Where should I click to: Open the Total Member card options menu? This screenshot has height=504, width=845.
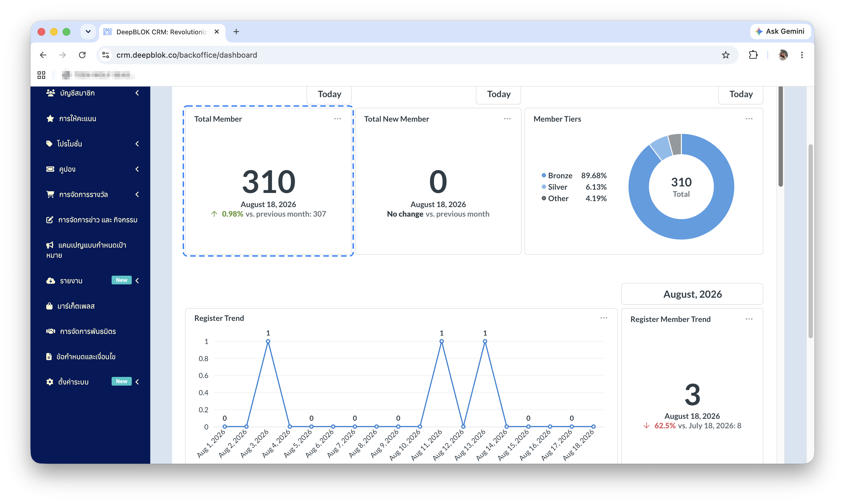(337, 119)
